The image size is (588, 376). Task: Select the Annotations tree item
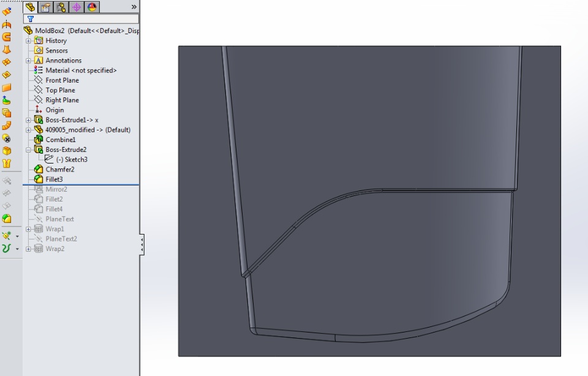pyautogui.click(x=58, y=61)
